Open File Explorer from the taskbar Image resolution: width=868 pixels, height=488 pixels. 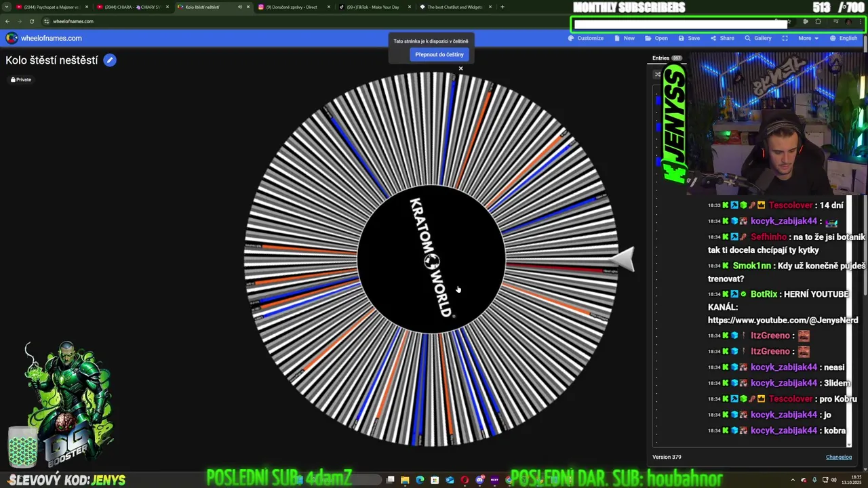(x=405, y=480)
